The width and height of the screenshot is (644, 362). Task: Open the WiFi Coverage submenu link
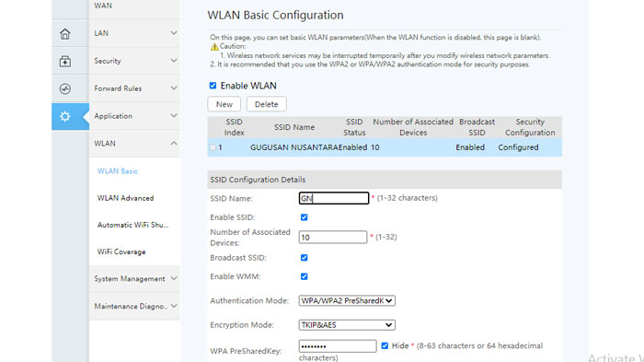(121, 251)
